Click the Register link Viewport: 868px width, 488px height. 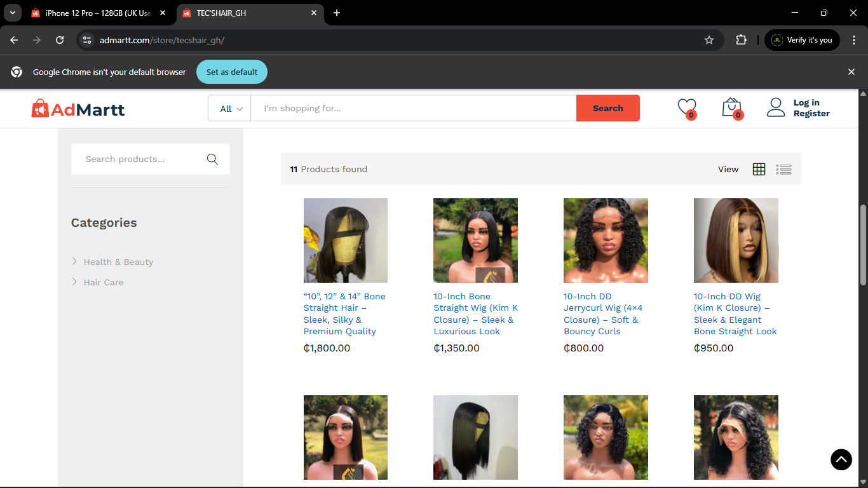[x=811, y=113]
